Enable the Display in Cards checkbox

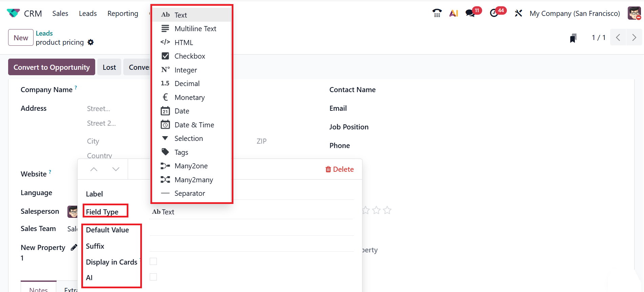[153, 262]
